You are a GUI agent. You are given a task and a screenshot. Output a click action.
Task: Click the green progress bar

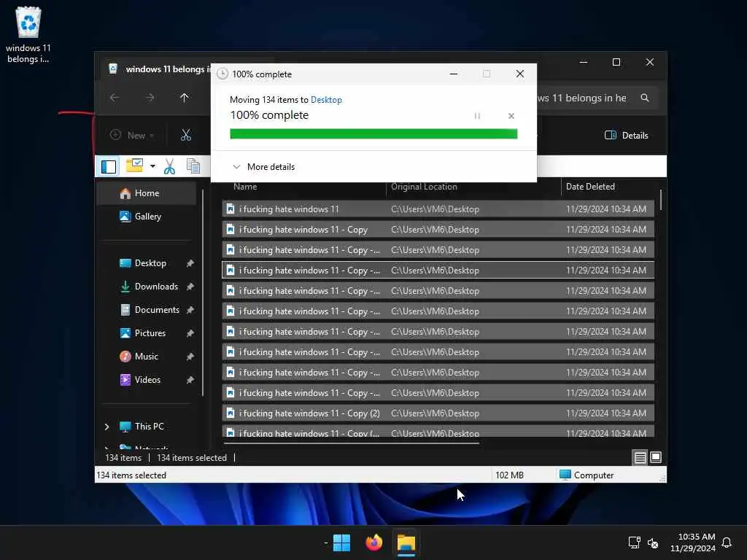pos(373,134)
